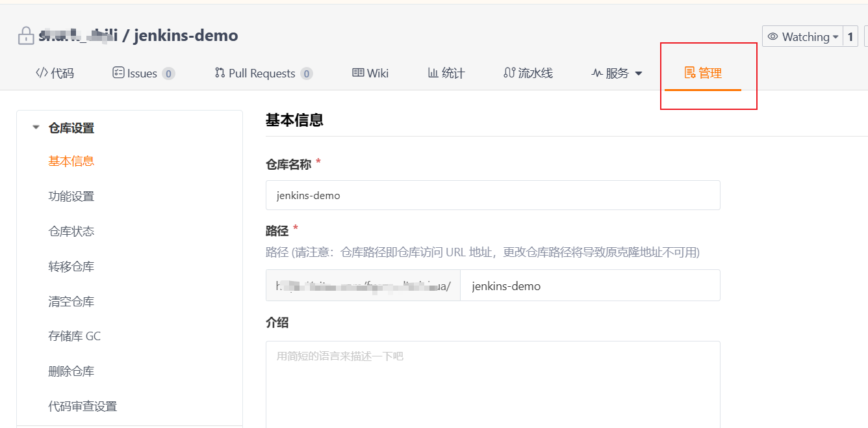Click the eye icon in Watching button
This screenshot has width=868, height=428.
(x=774, y=36)
